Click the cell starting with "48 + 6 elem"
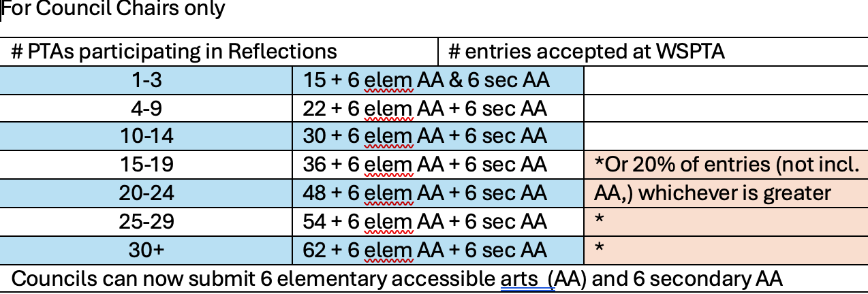 [425, 193]
